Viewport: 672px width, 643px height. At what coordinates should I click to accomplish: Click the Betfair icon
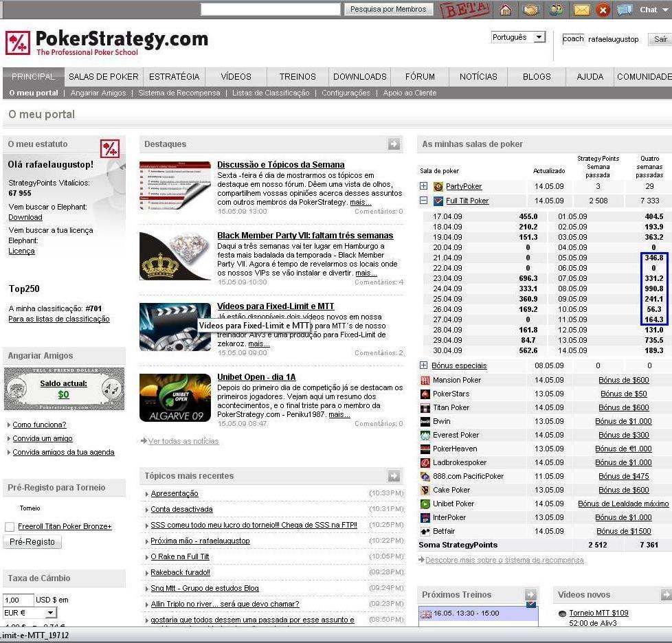425,531
